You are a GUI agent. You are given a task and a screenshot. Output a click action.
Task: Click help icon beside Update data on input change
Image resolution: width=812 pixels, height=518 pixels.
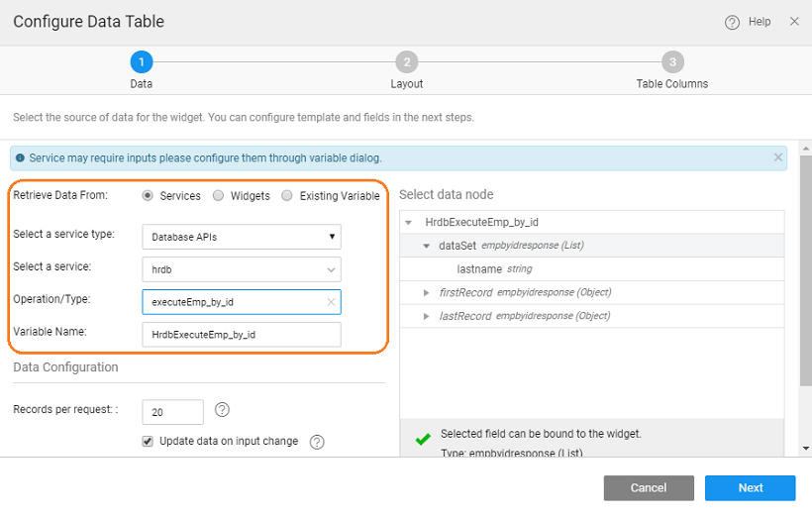[317, 443]
